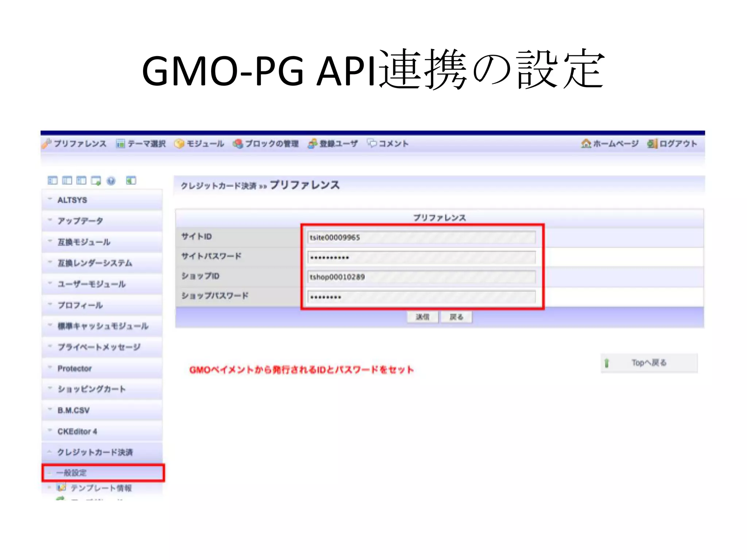Click the サイトパスワード input field

pyautogui.click(x=421, y=257)
